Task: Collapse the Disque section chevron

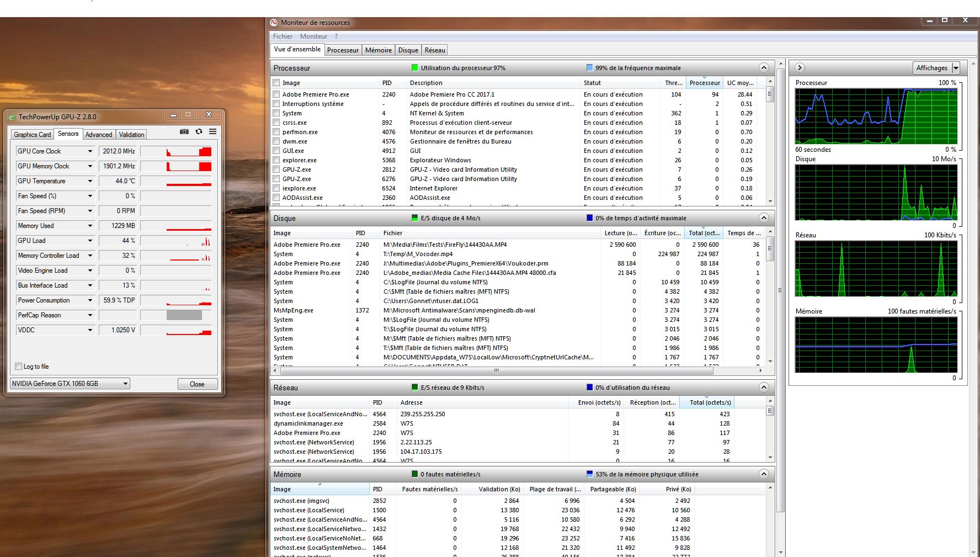Action: [x=764, y=218]
